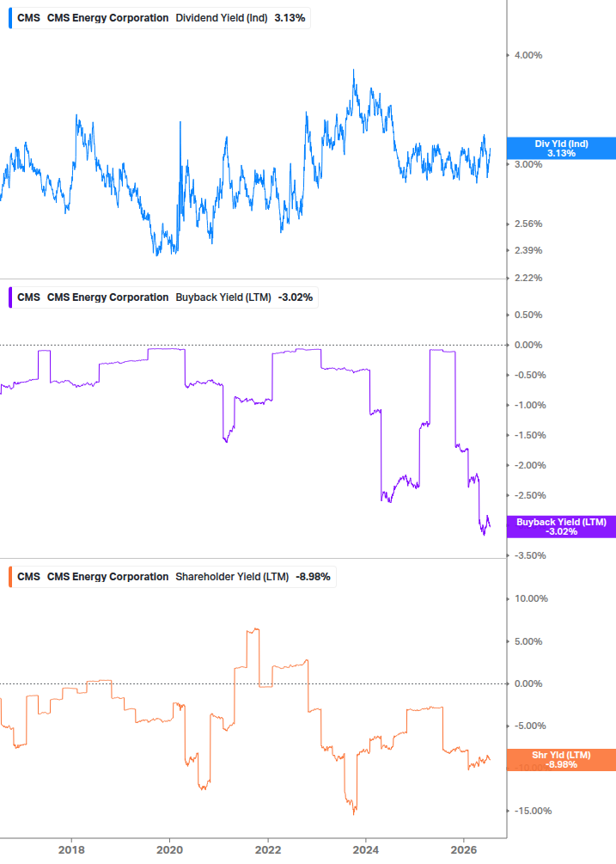Click the -2.50% tick on the buyback yield axis
Image resolution: width=616 pixels, height=864 pixels.
[530, 495]
